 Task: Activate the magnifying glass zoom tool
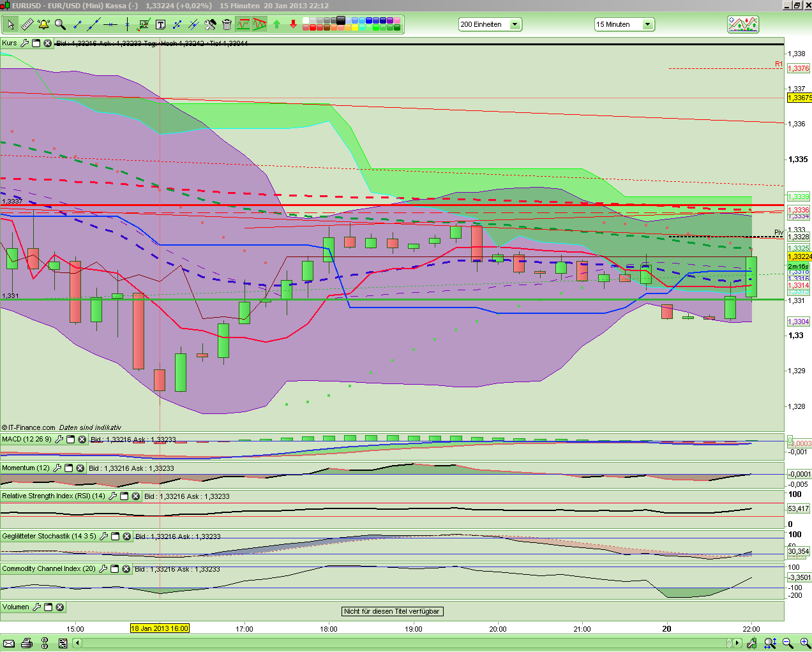(60, 24)
